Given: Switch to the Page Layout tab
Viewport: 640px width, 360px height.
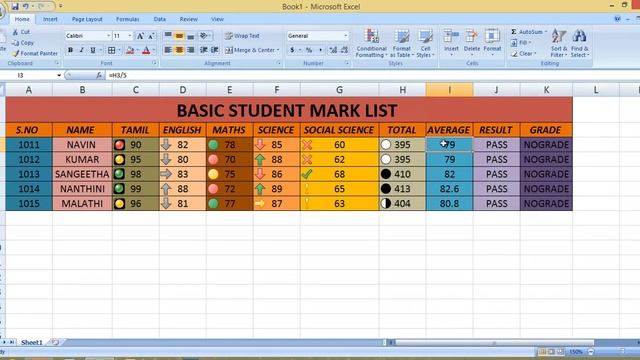Looking at the screenshot, I should click(x=87, y=19).
